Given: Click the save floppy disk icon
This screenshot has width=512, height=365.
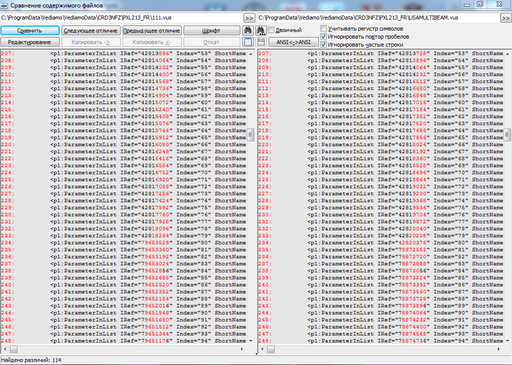Looking at the screenshot, I should pyautogui.click(x=261, y=42).
